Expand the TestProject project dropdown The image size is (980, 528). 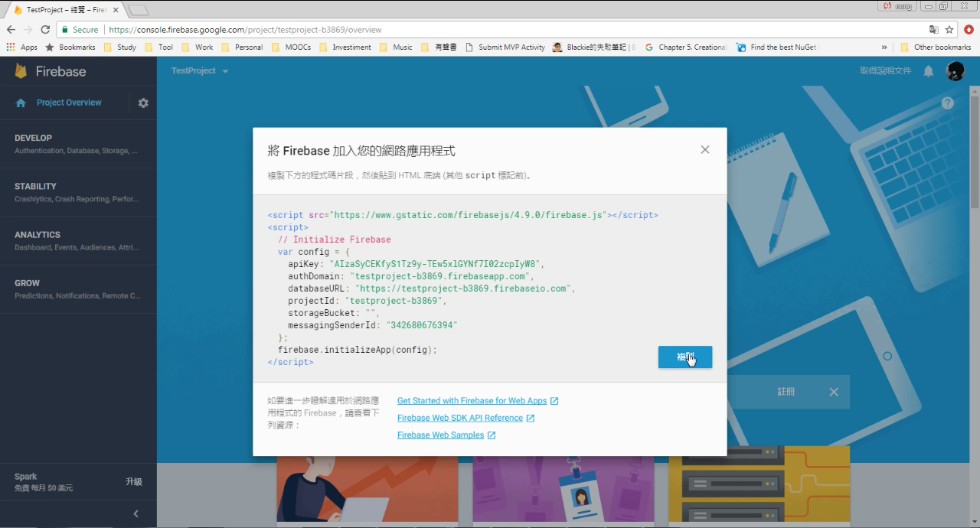[200, 71]
